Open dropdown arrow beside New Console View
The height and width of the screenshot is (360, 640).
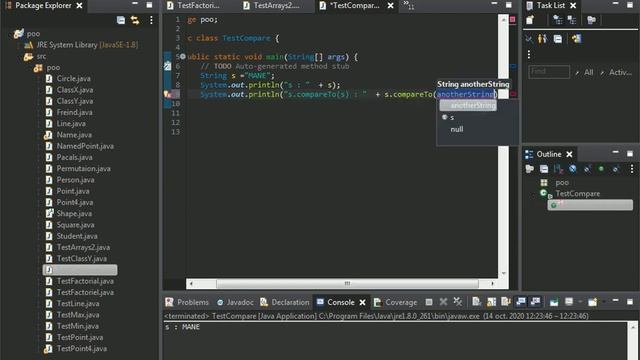point(604,302)
